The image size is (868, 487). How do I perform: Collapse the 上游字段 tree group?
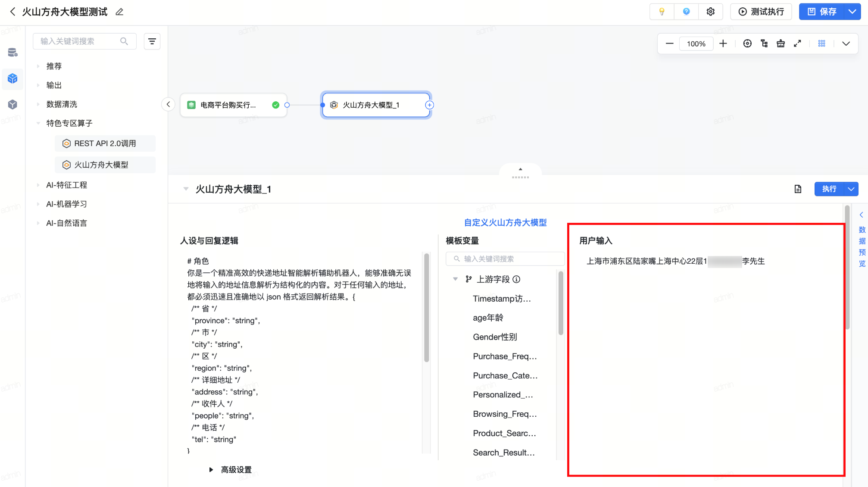(455, 279)
